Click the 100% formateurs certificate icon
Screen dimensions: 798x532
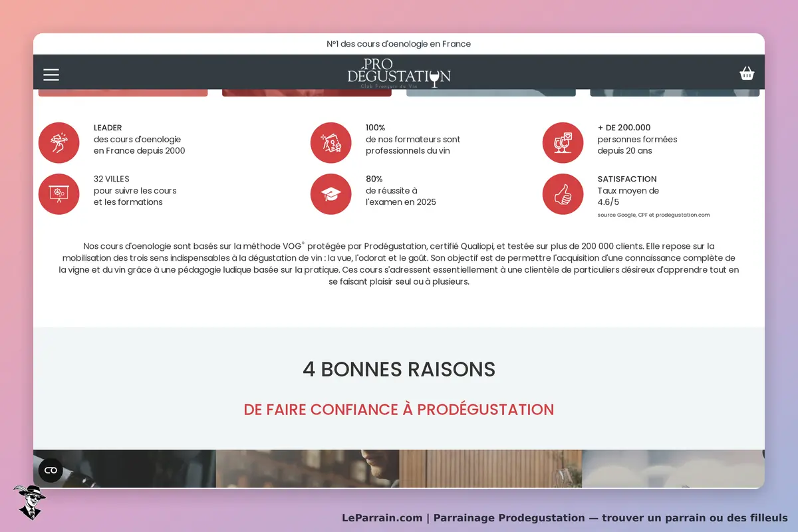[x=331, y=143]
